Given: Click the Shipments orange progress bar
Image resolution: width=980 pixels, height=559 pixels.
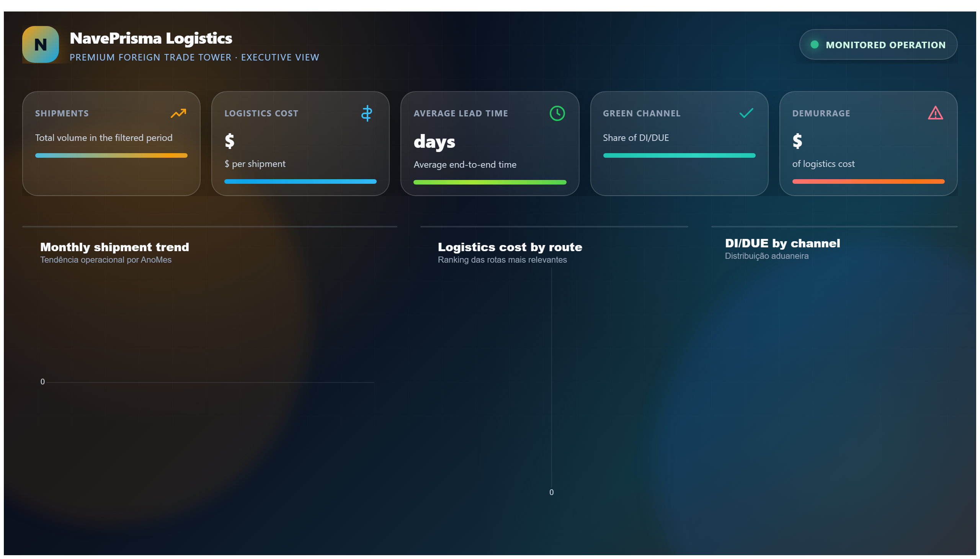Looking at the screenshot, I should click(111, 155).
